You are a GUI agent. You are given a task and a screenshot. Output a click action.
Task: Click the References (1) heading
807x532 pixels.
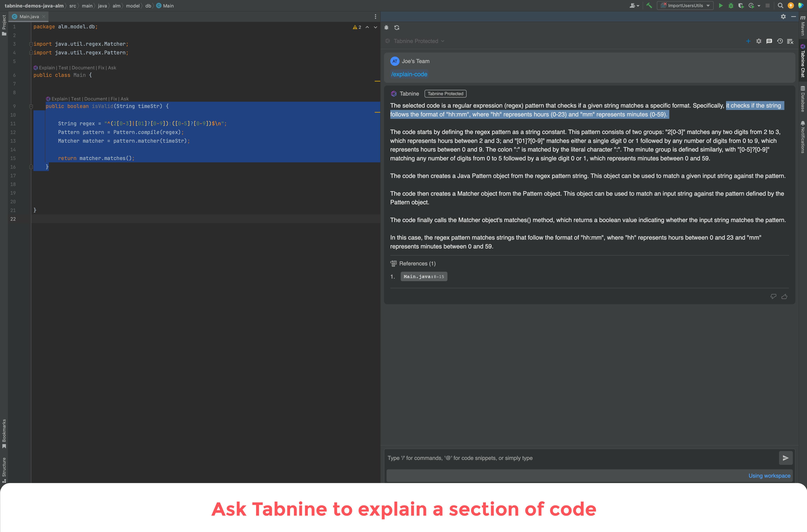[413, 264]
